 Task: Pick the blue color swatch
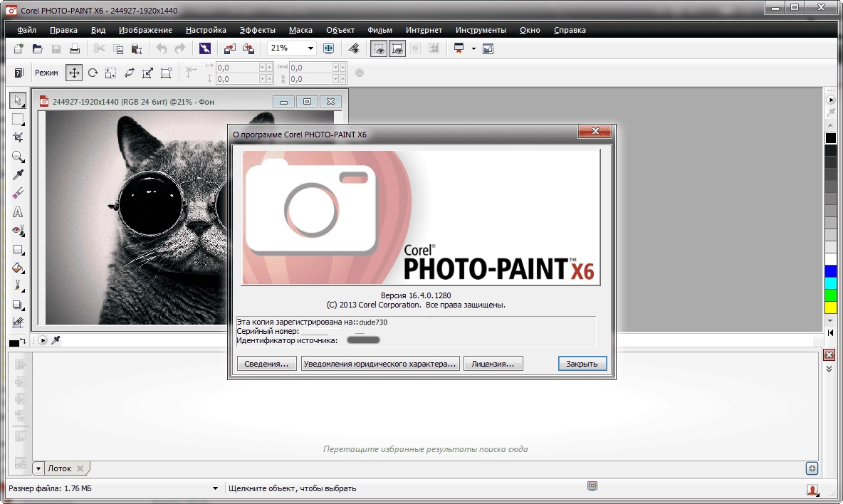pyautogui.click(x=831, y=271)
